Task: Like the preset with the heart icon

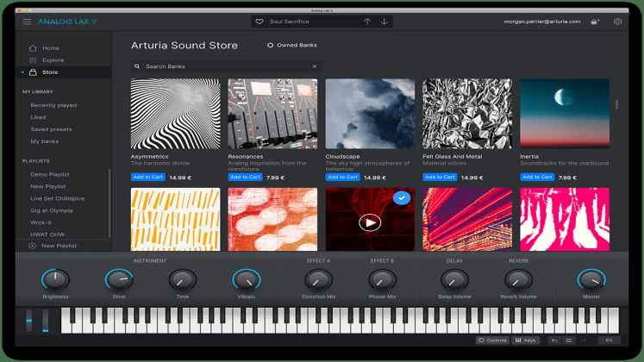Action: [260, 22]
